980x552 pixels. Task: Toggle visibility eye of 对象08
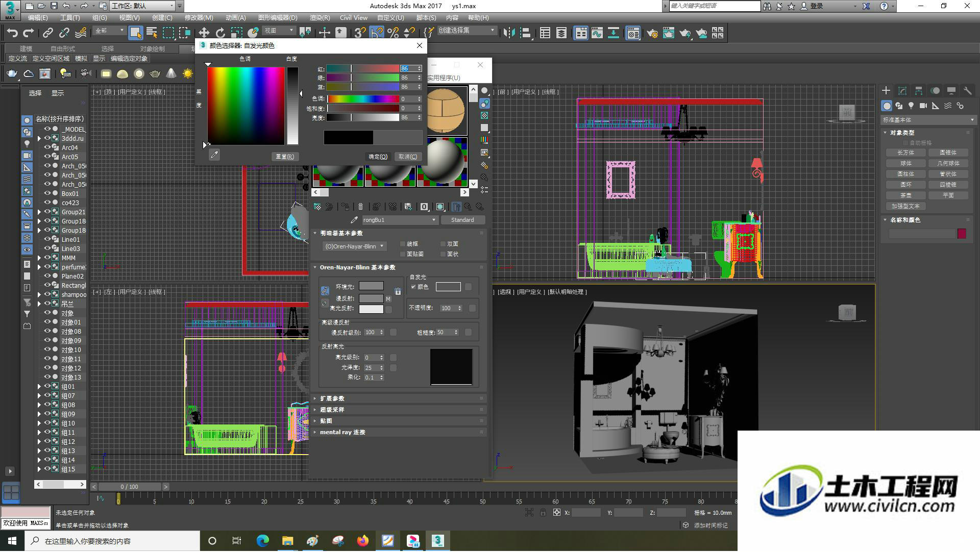[x=47, y=331]
